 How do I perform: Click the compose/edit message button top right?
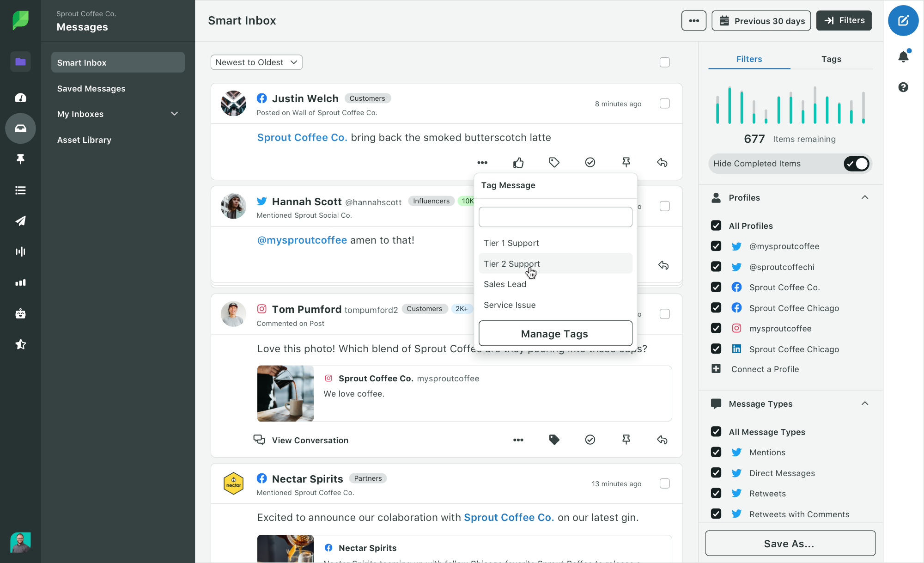(903, 20)
